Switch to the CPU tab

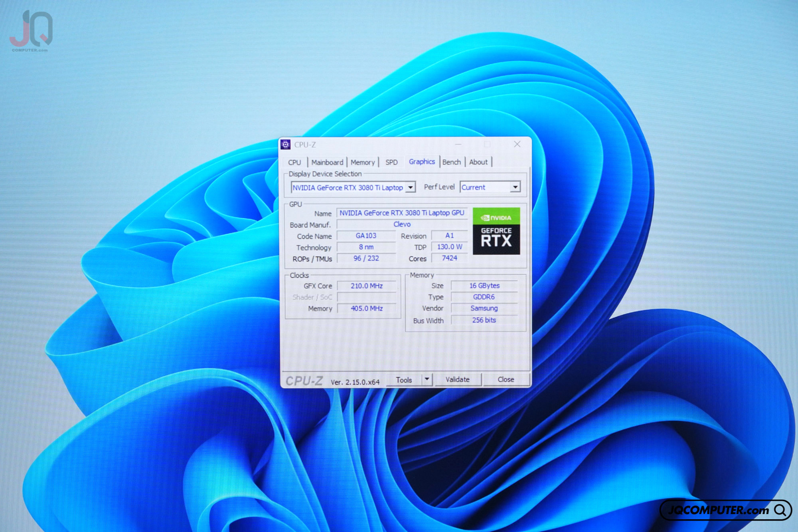pos(294,162)
